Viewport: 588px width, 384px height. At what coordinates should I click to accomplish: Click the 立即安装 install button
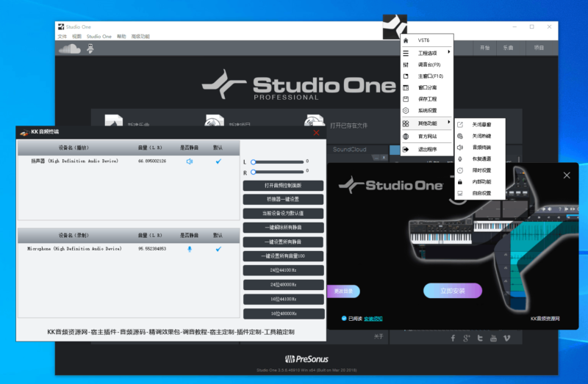point(453,290)
